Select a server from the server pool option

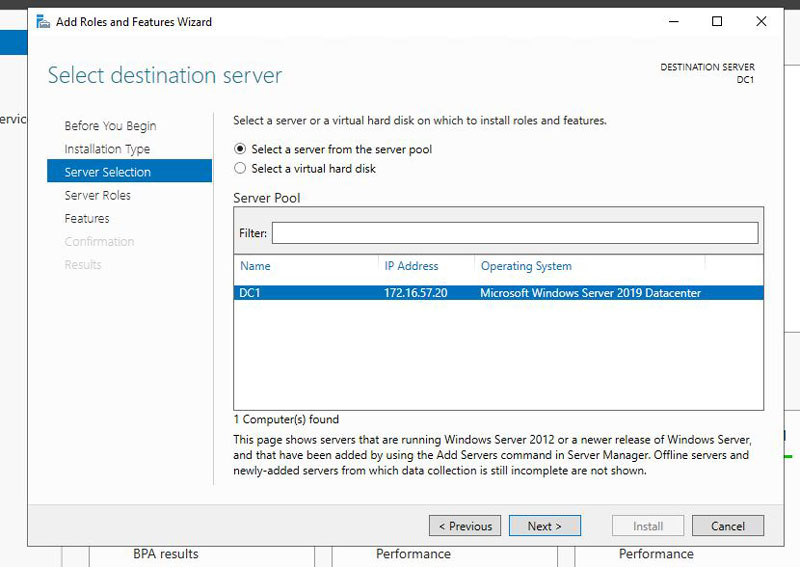pos(333,149)
